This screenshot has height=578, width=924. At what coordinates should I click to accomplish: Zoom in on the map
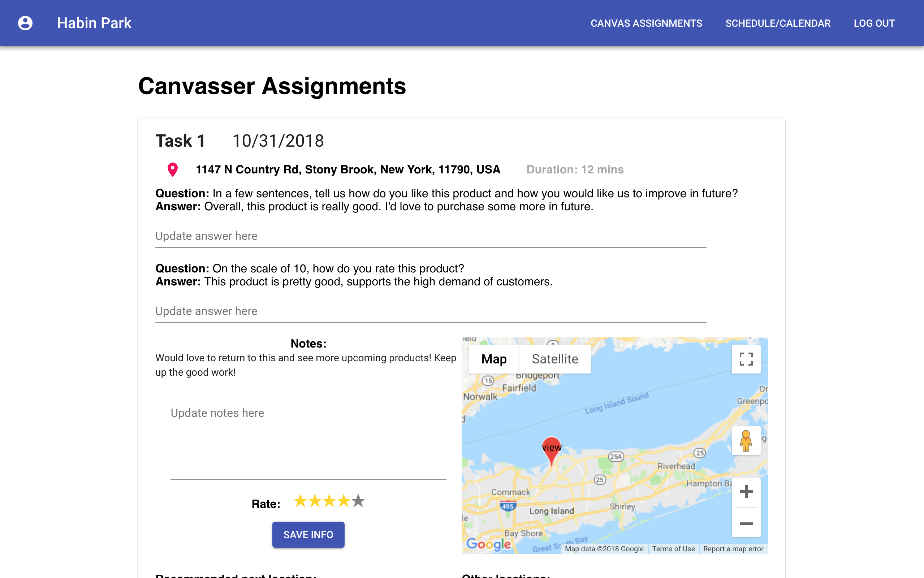[746, 492]
